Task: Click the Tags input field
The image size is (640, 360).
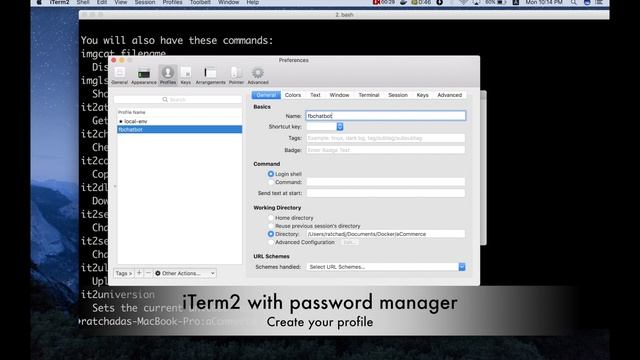Action: pyautogui.click(x=386, y=138)
